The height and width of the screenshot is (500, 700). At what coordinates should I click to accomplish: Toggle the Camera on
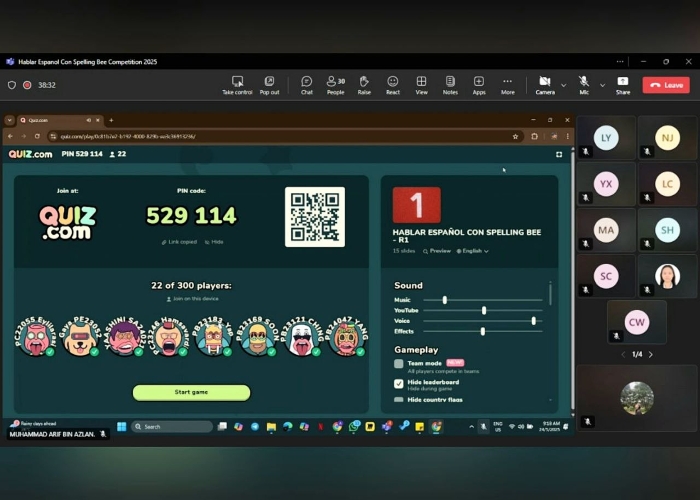pos(545,85)
